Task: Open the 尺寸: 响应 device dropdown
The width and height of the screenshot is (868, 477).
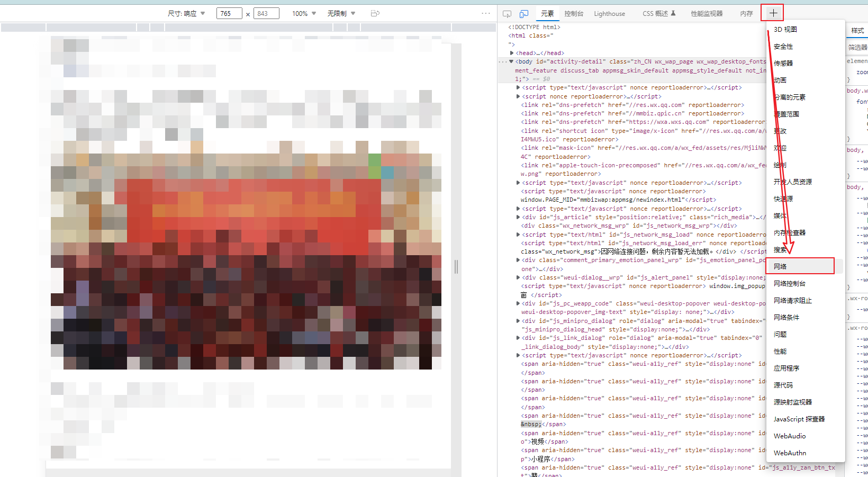Action: click(186, 13)
